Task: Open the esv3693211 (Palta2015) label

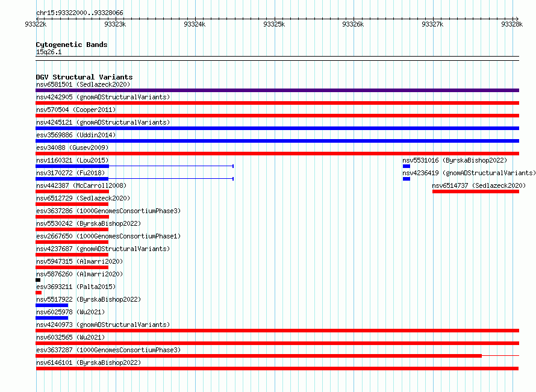Action: [x=76, y=287]
